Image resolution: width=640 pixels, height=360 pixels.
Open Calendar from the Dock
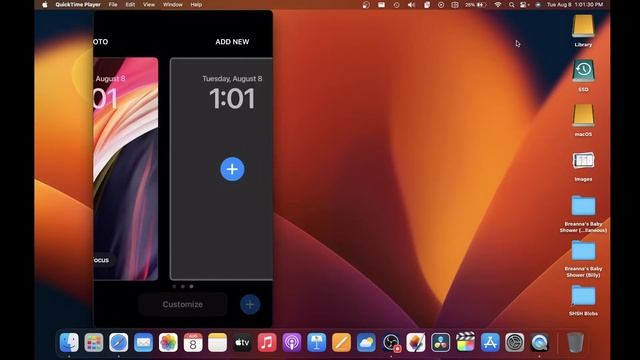click(193, 342)
